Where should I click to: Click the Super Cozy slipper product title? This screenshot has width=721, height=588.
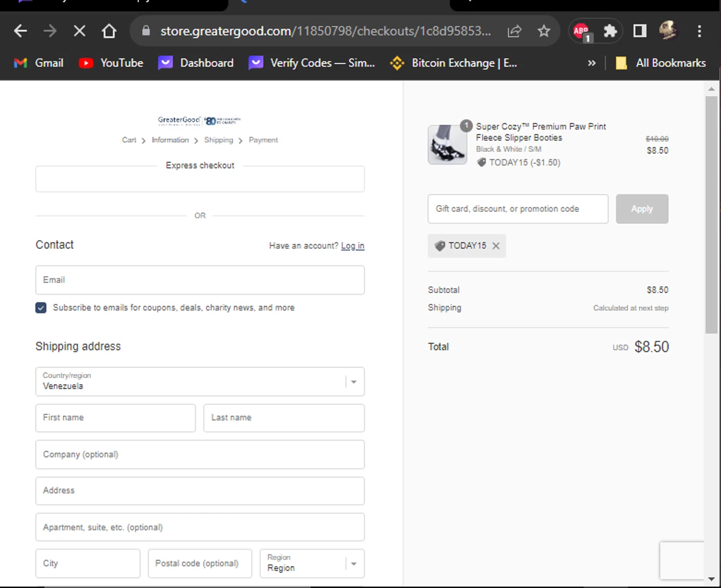click(541, 132)
